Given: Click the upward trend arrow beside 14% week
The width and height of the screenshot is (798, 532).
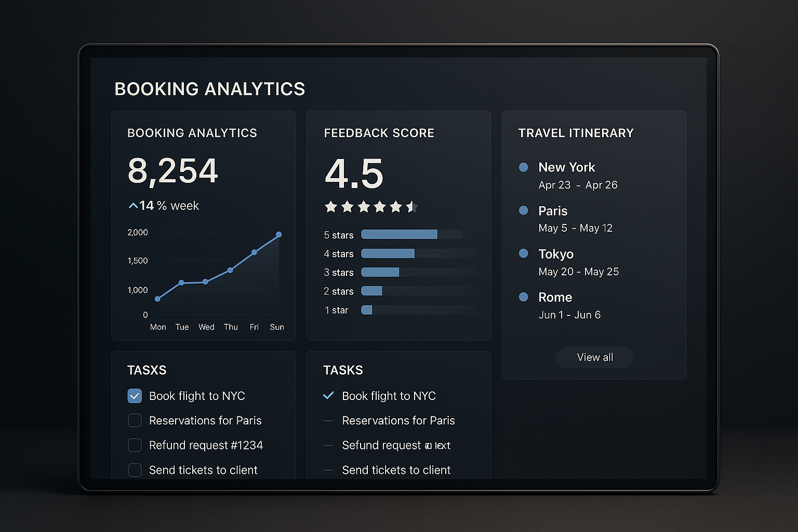Looking at the screenshot, I should tap(133, 206).
